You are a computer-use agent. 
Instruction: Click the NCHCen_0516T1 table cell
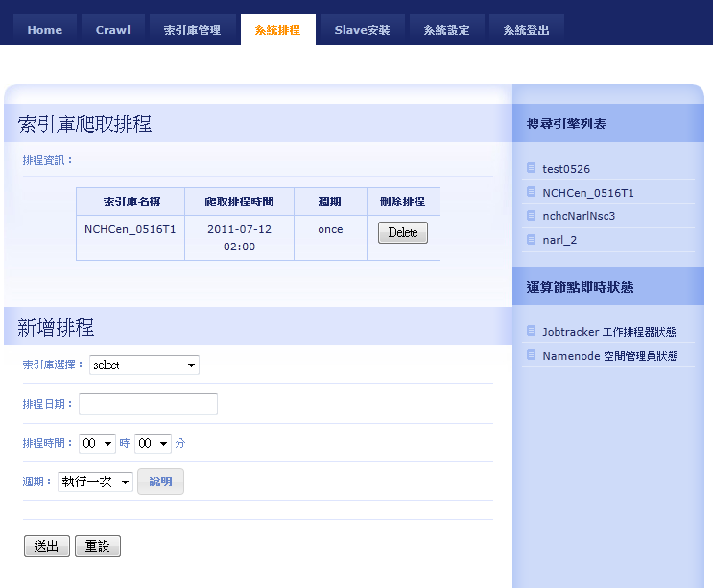point(131,238)
